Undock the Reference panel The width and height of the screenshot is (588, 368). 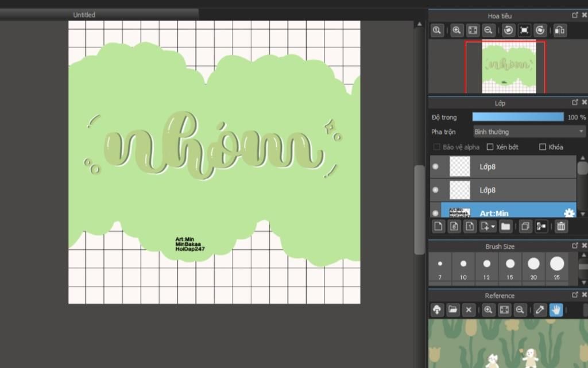[x=575, y=295]
